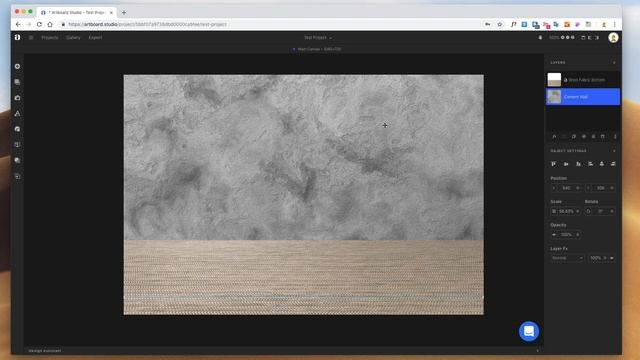Align selected layer to bottom edge
Viewport: 640px width, 360px height.
pos(578,164)
